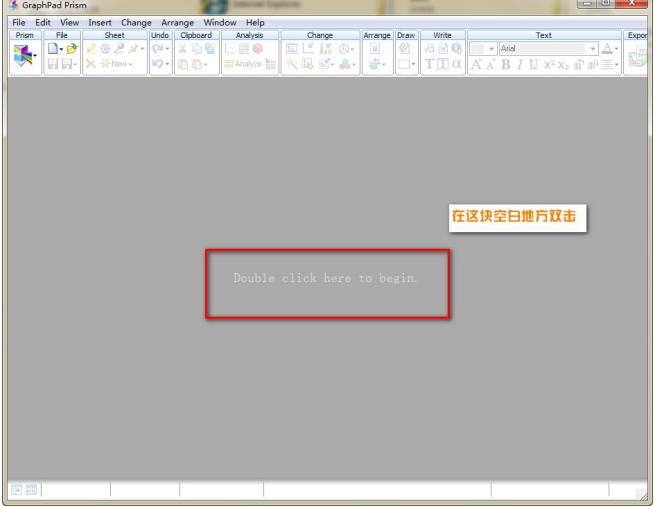Toggle superscript X² formatting
Image resolution: width=654 pixels, height=507 pixels.
(549, 64)
